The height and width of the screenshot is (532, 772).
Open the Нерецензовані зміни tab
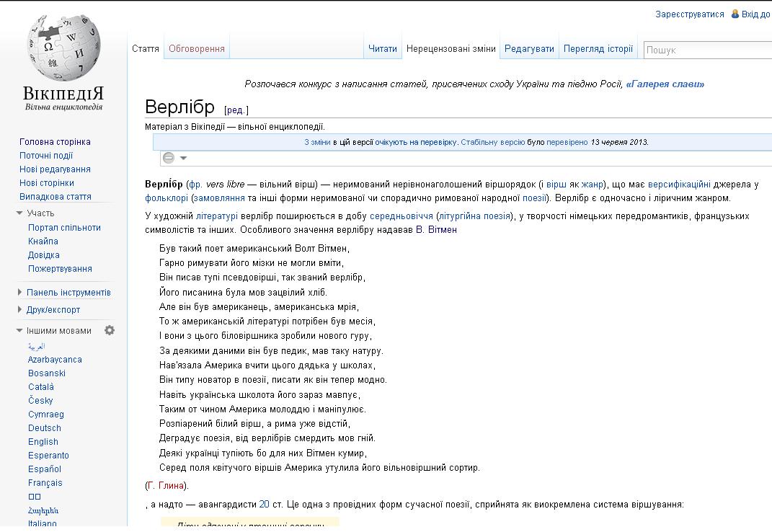tap(451, 49)
